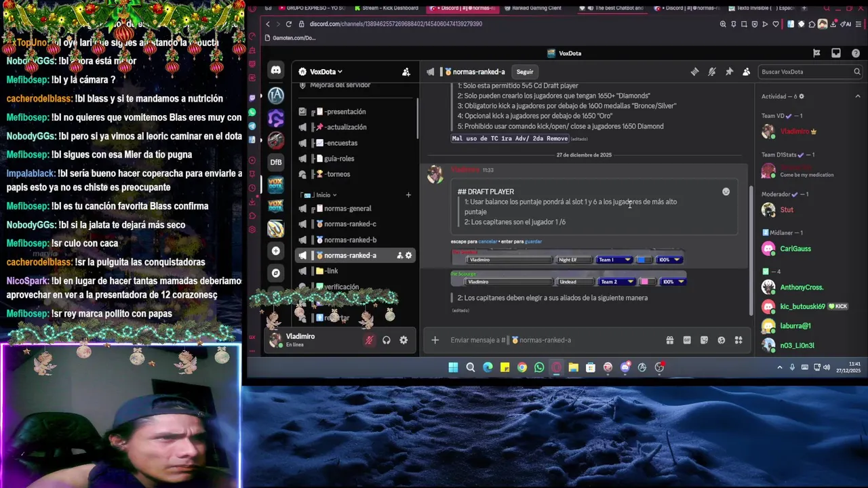Open the DfB server icon

tap(276, 162)
